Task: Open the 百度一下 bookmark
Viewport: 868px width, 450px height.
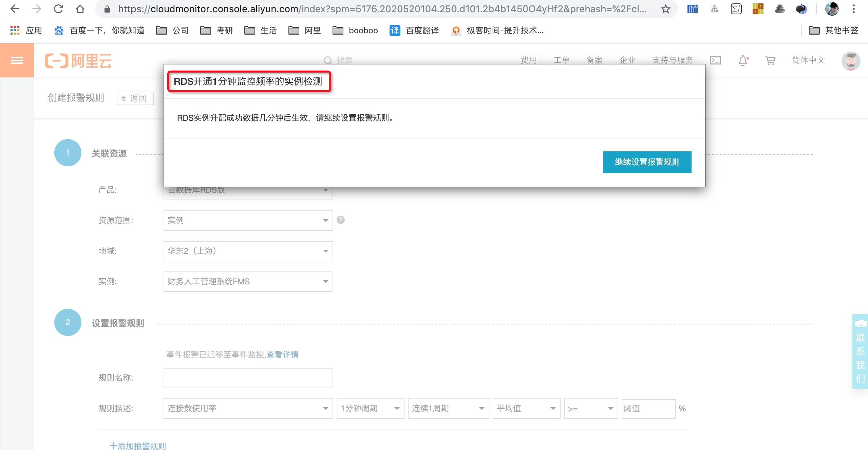Action: pos(99,31)
